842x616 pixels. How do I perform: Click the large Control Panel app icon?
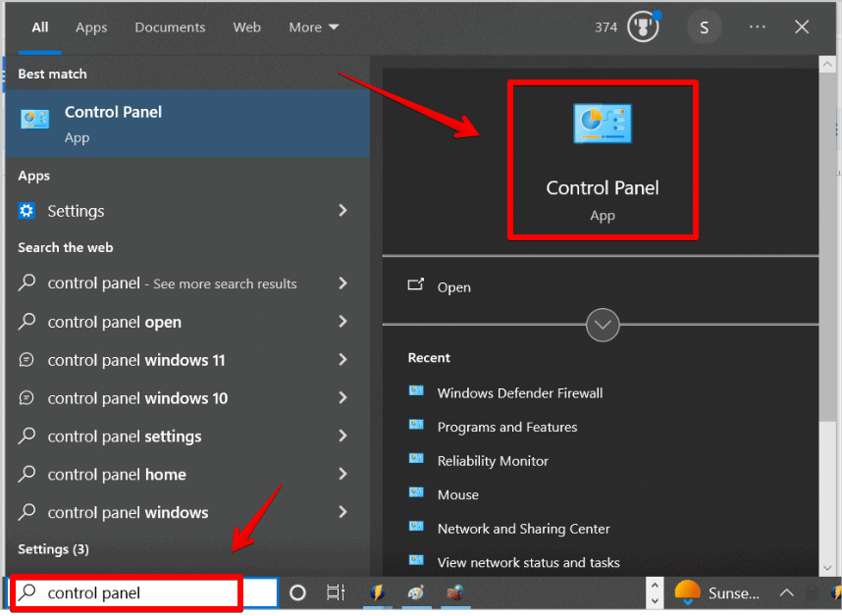pos(603,124)
